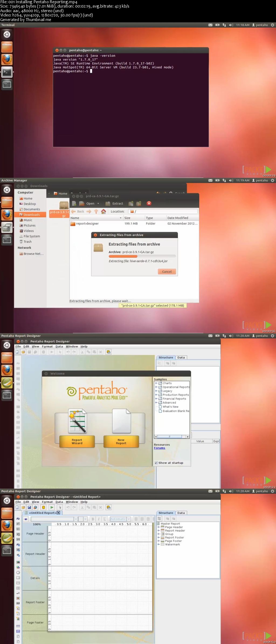
Task: Select the prd-ce-3.9.1 tar.gz file icon in Downloads
Action: point(64,205)
